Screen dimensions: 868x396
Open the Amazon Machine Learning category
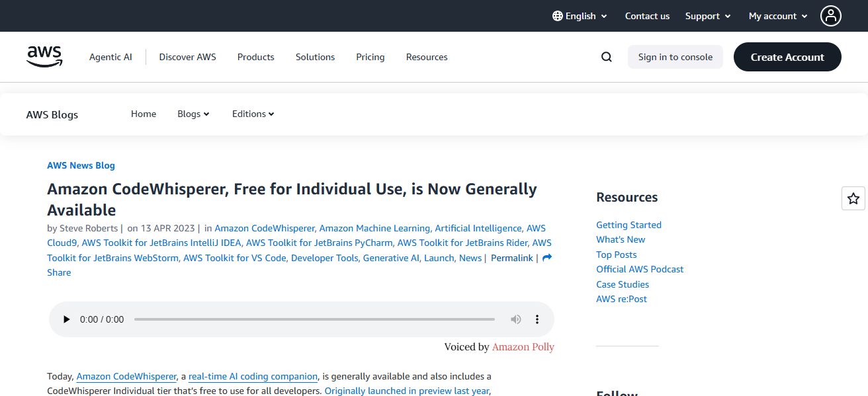pyautogui.click(x=374, y=228)
